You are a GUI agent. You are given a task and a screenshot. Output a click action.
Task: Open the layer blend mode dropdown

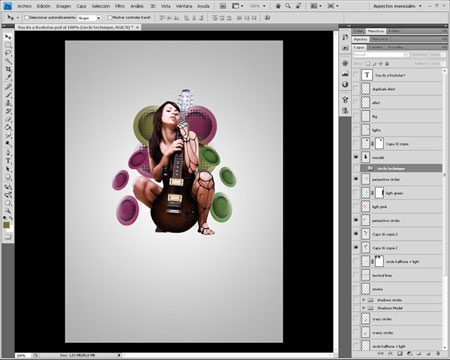(381, 55)
